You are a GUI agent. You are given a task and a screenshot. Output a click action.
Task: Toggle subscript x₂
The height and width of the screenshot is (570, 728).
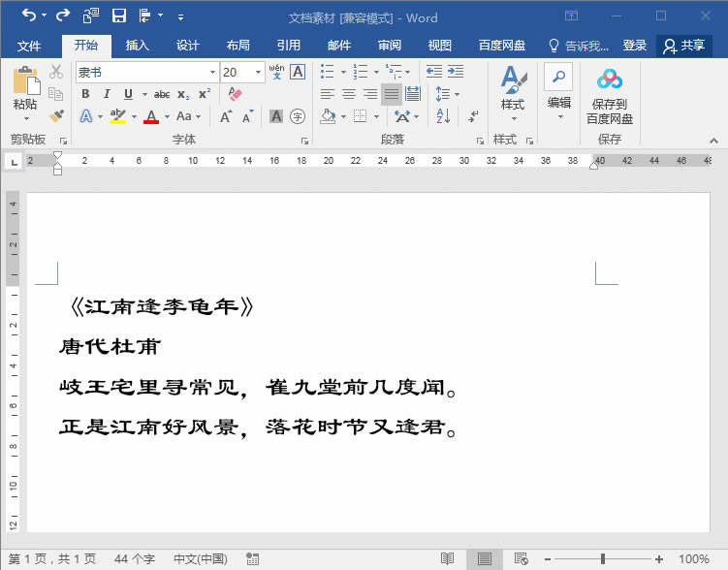click(x=183, y=94)
